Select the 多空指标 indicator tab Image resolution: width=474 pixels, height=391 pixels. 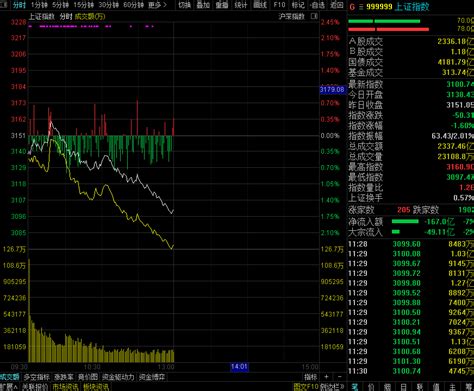(37, 377)
